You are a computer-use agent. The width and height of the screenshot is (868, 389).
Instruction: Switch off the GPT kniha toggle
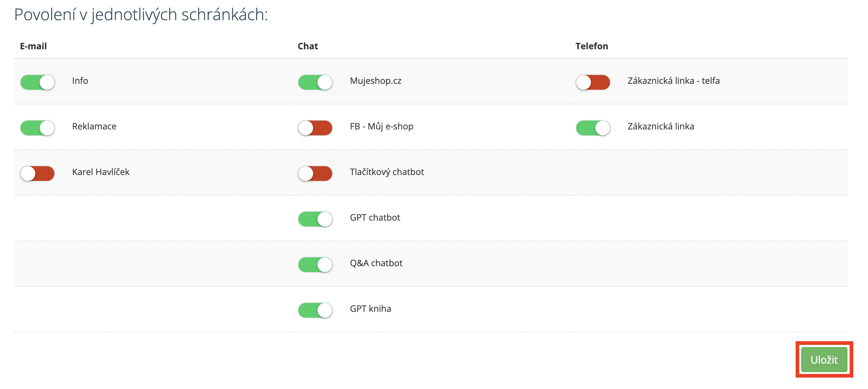[x=315, y=310]
